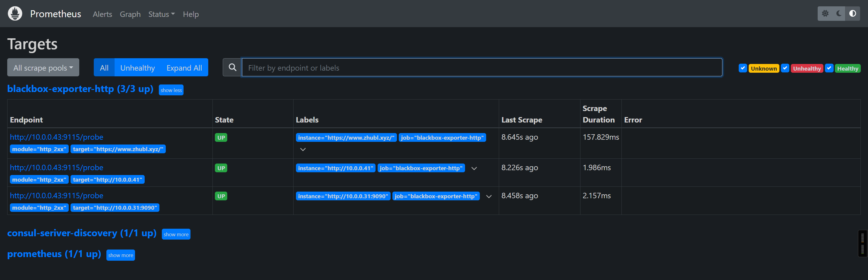Click the State column header

click(x=224, y=120)
